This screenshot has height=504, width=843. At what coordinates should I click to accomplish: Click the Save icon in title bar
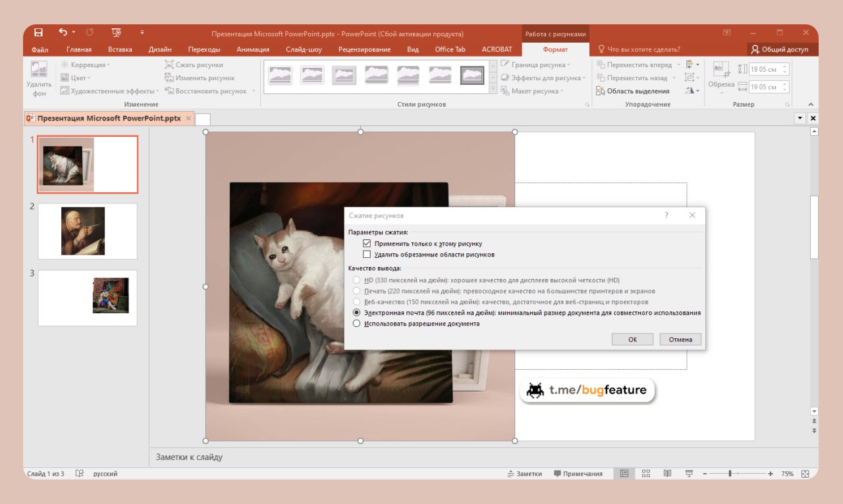(x=38, y=32)
